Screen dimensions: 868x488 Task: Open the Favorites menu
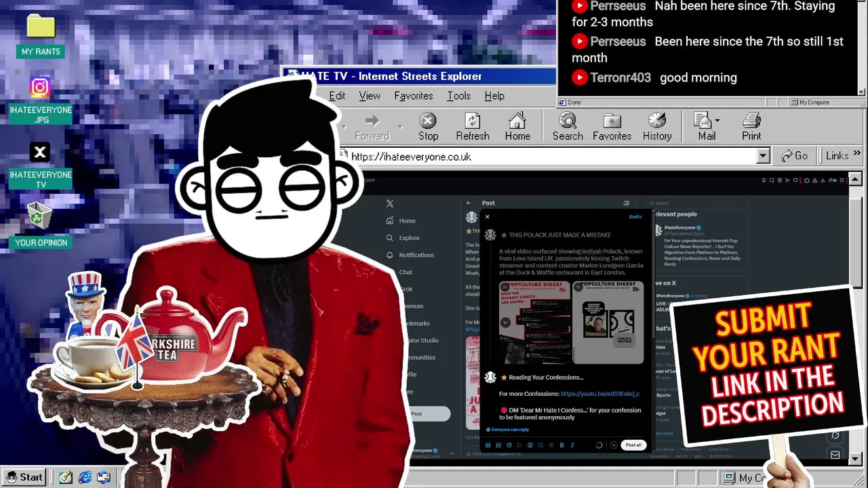click(x=414, y=96)
